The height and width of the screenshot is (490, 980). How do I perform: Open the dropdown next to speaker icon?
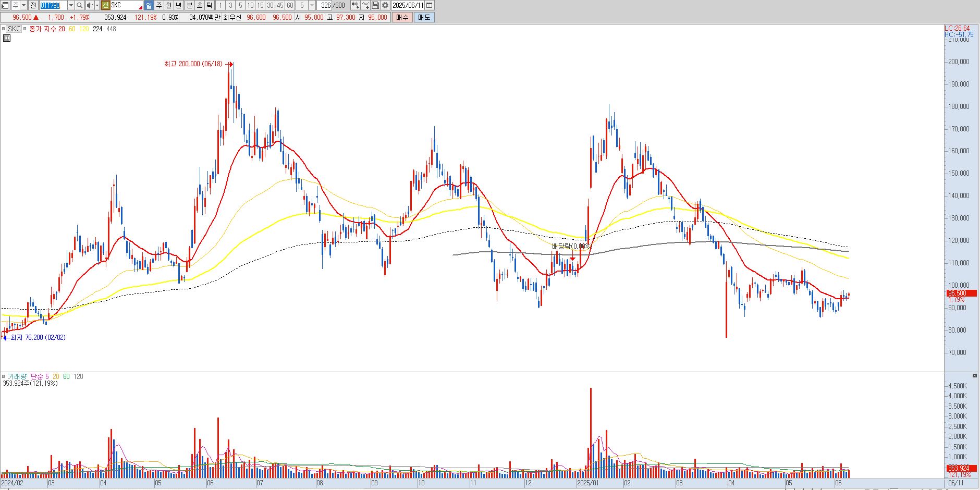97,5
